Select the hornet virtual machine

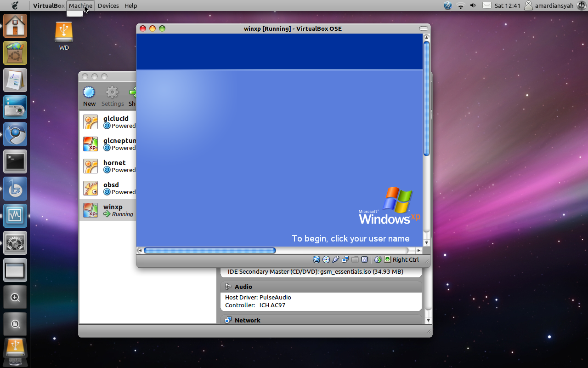point(108,166)
